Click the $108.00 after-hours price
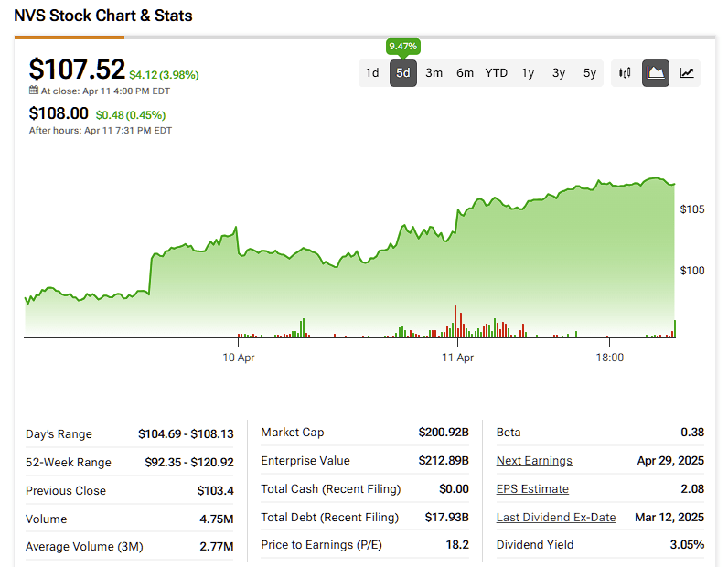This screenshot has width=728, height=567. 59,113
